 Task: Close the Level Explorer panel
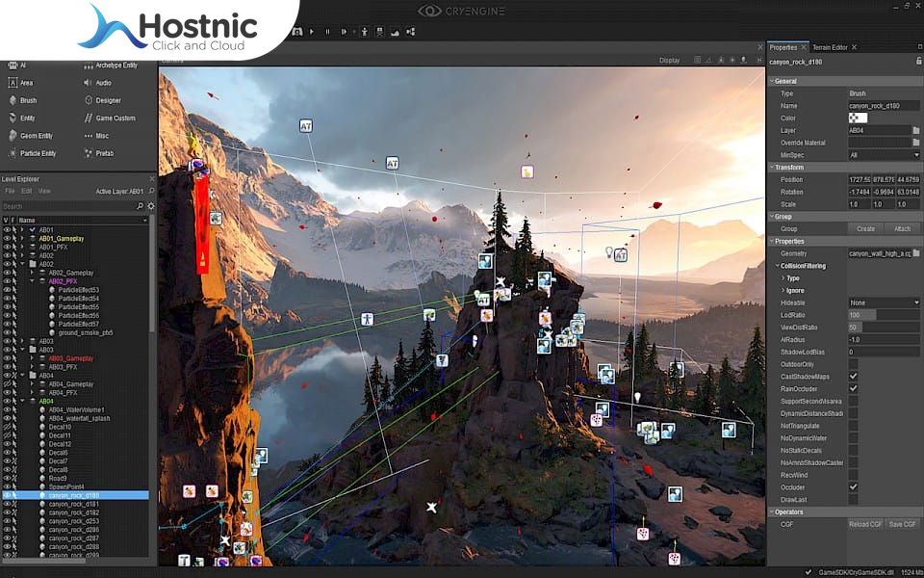(x=152, y=179)
